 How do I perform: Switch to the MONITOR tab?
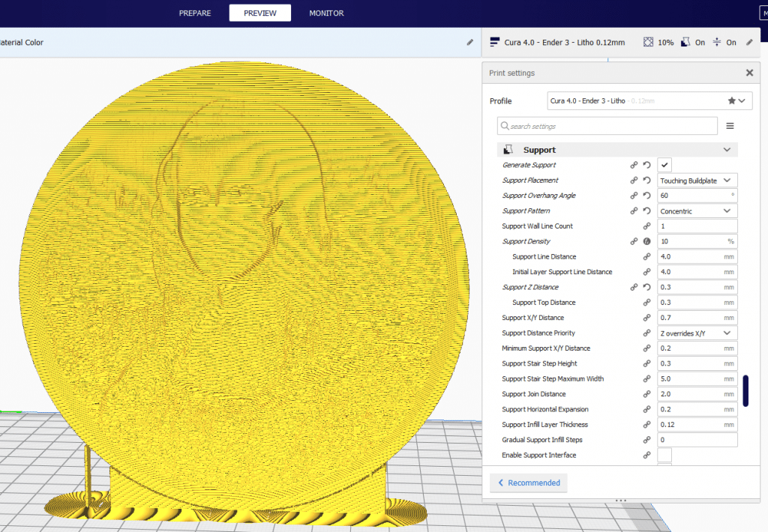[326, 13]
